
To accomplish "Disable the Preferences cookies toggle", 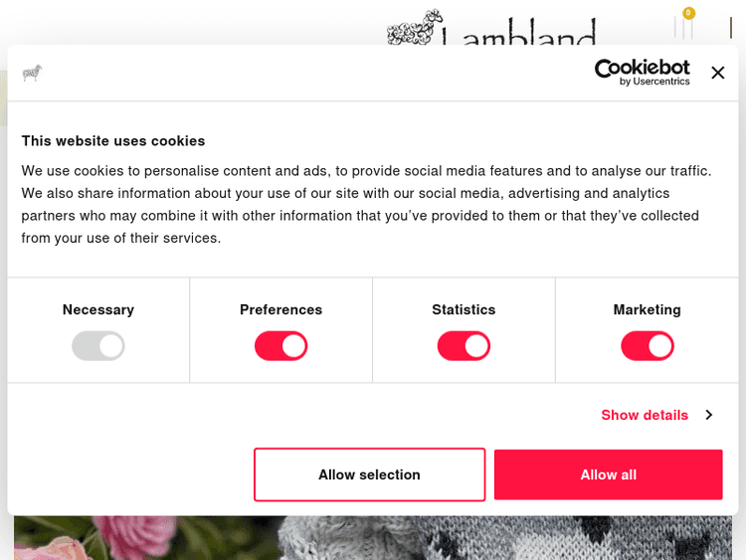I will point(280,346).
